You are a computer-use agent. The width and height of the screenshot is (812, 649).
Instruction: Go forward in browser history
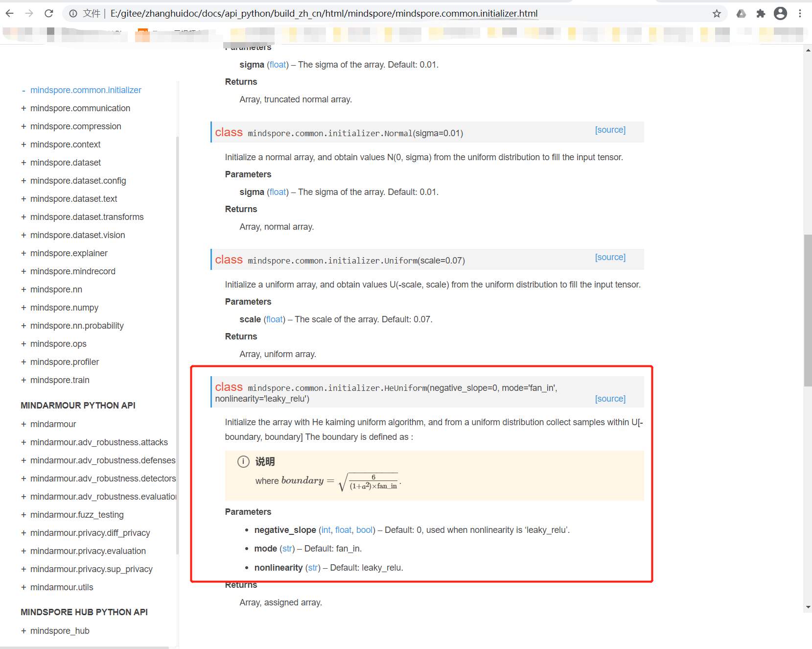click(29, 13)
